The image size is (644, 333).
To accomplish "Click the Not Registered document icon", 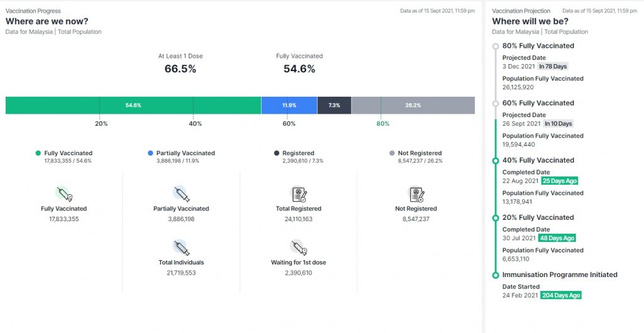I will point(416,194).
